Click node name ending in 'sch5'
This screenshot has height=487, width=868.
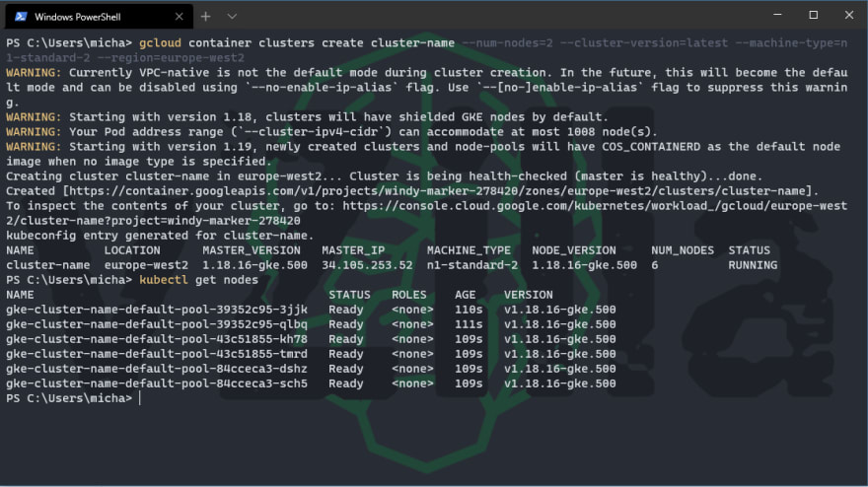tap(157, 383)
